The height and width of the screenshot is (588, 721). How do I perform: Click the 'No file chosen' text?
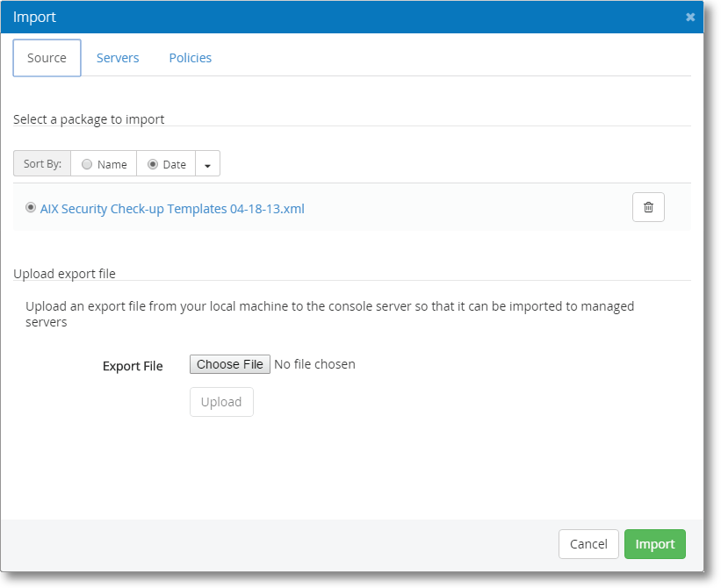(314, 364)
